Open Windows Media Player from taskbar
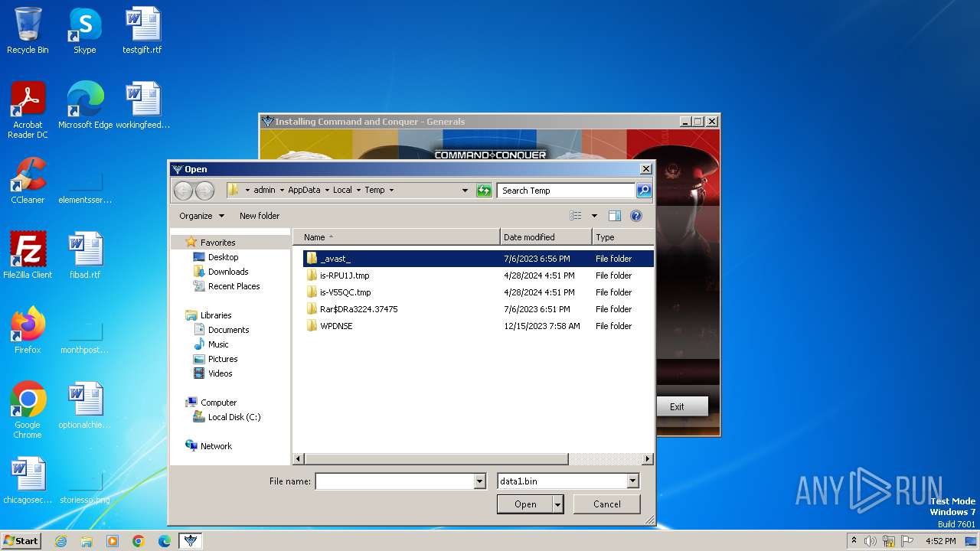 click(113, 541)
